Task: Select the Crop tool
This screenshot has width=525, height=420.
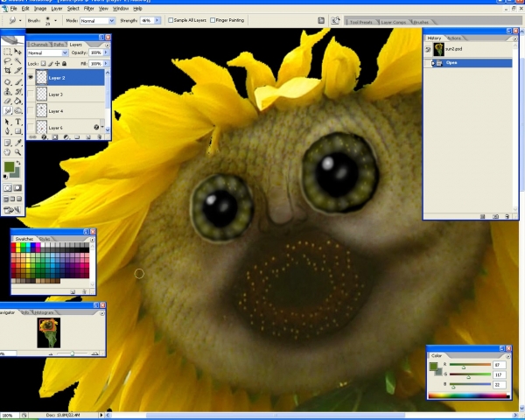Action: pyautogui.click(x=7, y=70)
